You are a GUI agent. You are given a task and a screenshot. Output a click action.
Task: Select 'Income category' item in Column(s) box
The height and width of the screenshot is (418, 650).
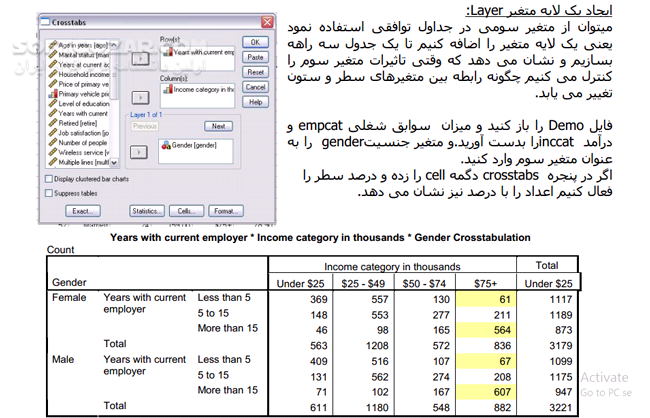(199, 89)
